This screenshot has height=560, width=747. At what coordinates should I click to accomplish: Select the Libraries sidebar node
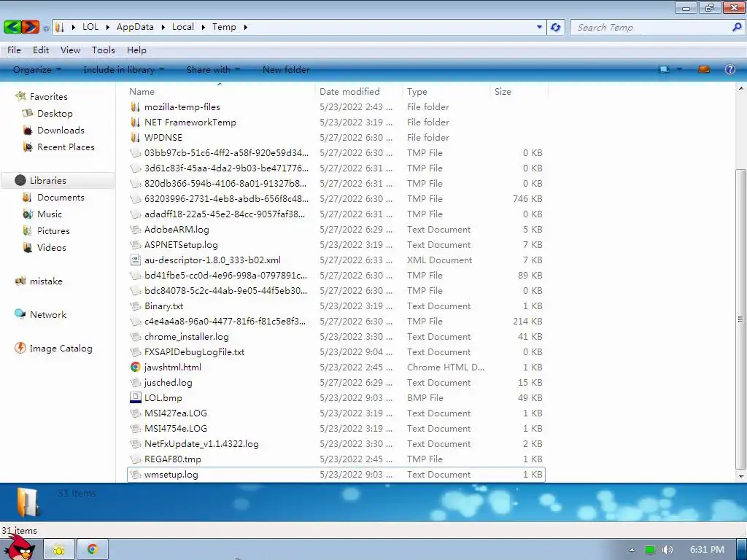click(x=58, y=181)
